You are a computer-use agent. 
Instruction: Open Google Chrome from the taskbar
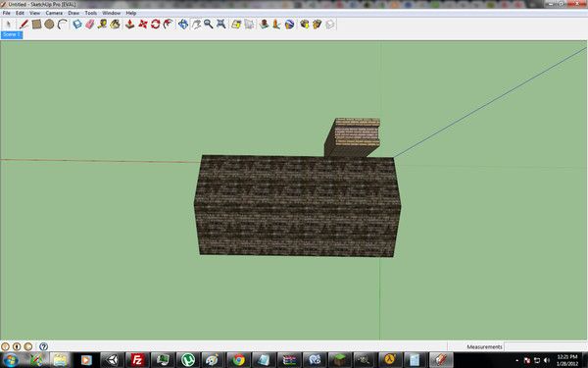click(x=238, y=360)
